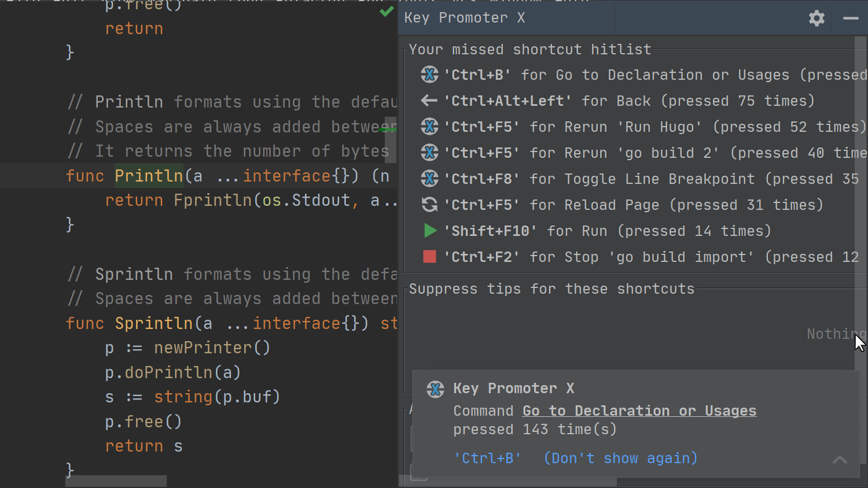Click the Println function name in code

click(x=149, y=176)
